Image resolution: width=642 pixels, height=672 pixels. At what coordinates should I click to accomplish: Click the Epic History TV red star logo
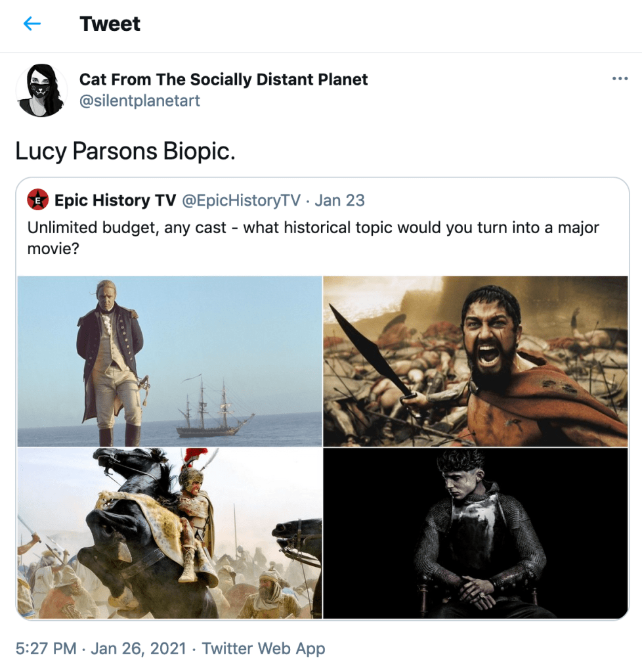[38, 200]
